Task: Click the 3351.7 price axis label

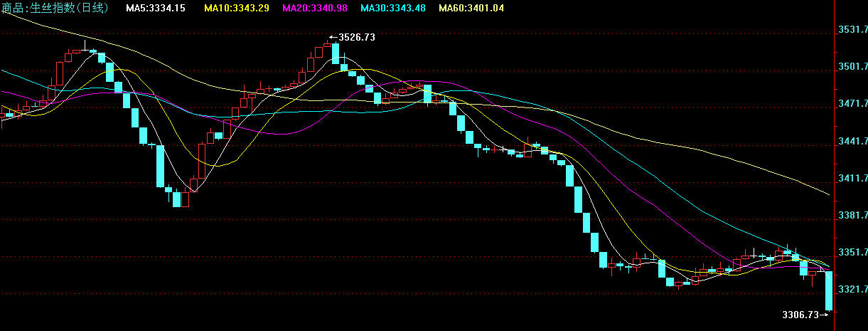Action: tap(852, 252)
